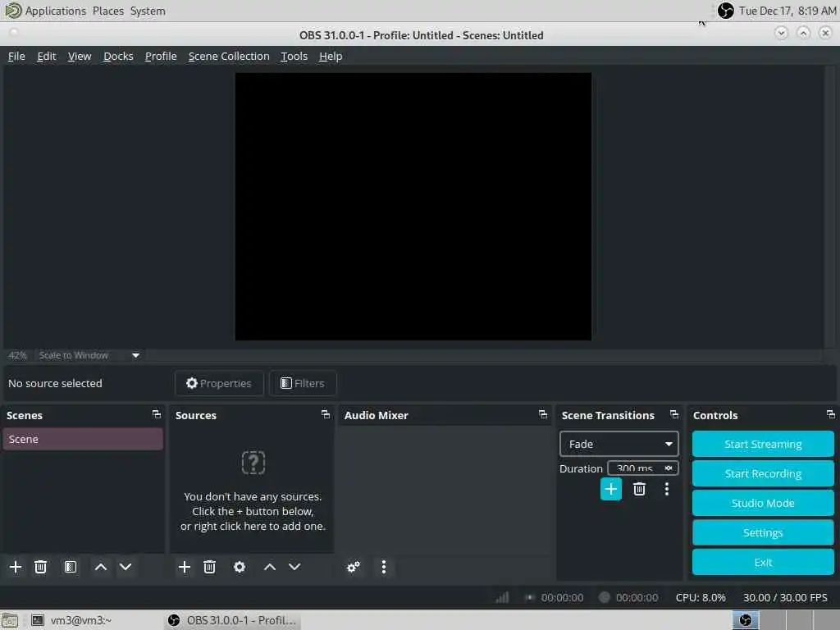Screen dimensions: 840x630
Task: Remove selected scene with trash icon
Action: coord(41,567)
